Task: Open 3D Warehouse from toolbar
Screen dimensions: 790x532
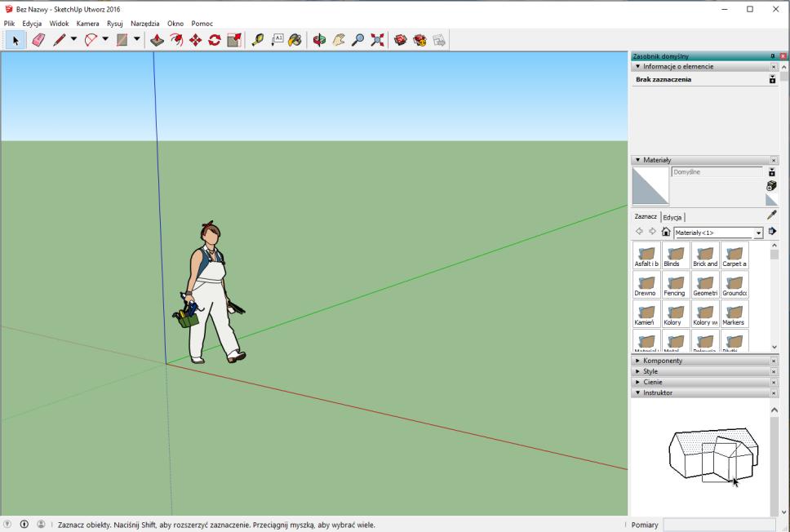Action: [401, 40]
